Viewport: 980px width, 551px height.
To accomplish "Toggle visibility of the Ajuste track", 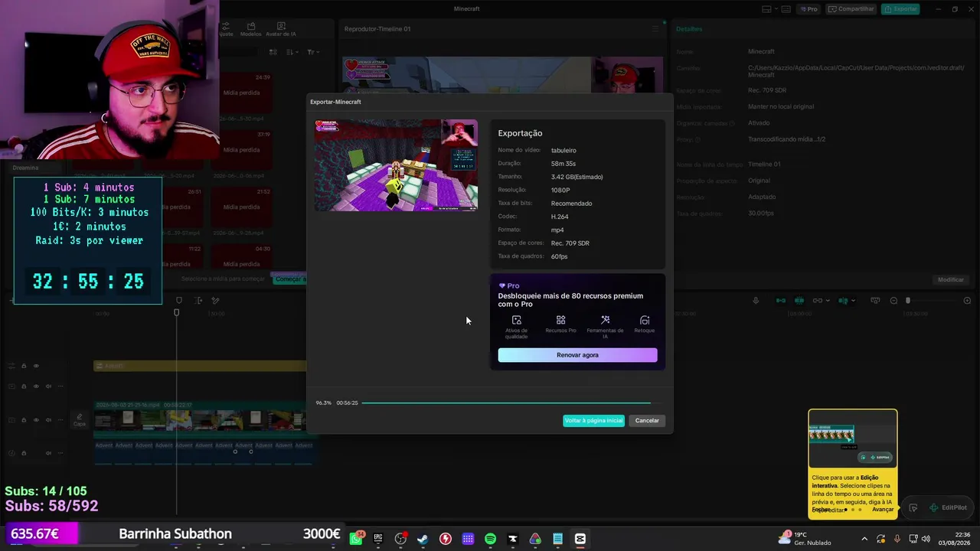I will pyautogui.click(x=35, y=366).
